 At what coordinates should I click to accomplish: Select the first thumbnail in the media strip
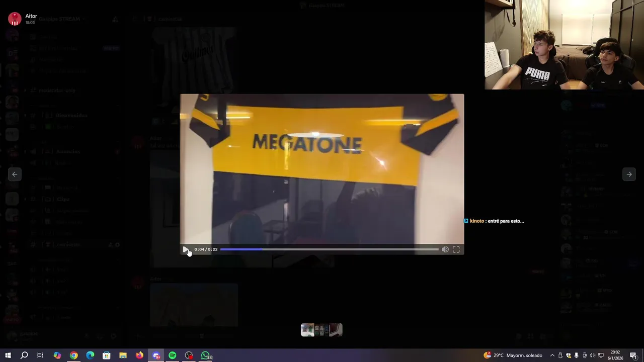click(x=307, y=330)
